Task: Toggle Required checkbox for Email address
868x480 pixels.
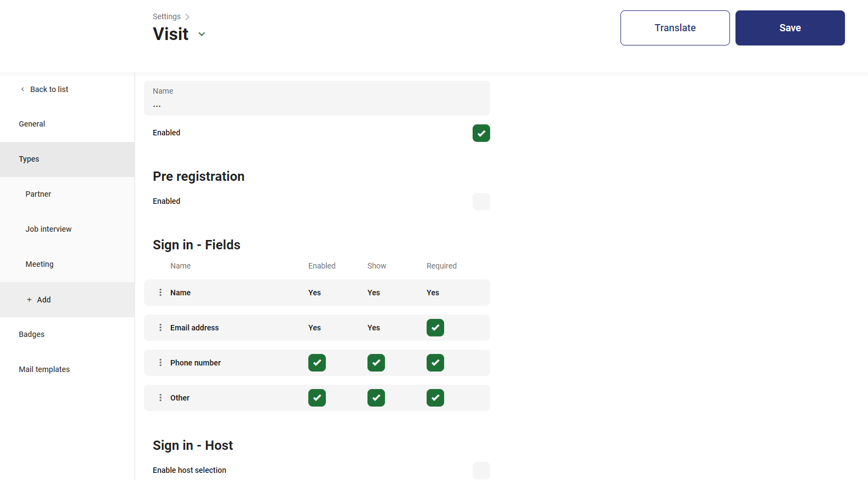Action: [435, 328]
